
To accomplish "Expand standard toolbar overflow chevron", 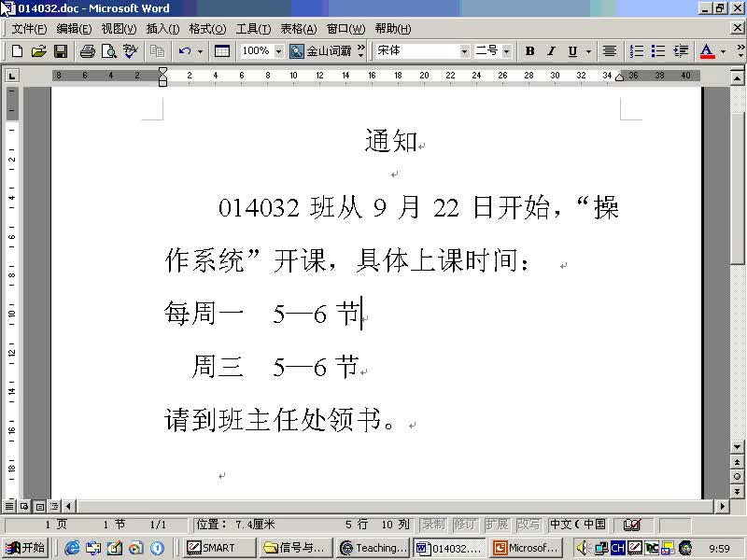I will 360,51.
